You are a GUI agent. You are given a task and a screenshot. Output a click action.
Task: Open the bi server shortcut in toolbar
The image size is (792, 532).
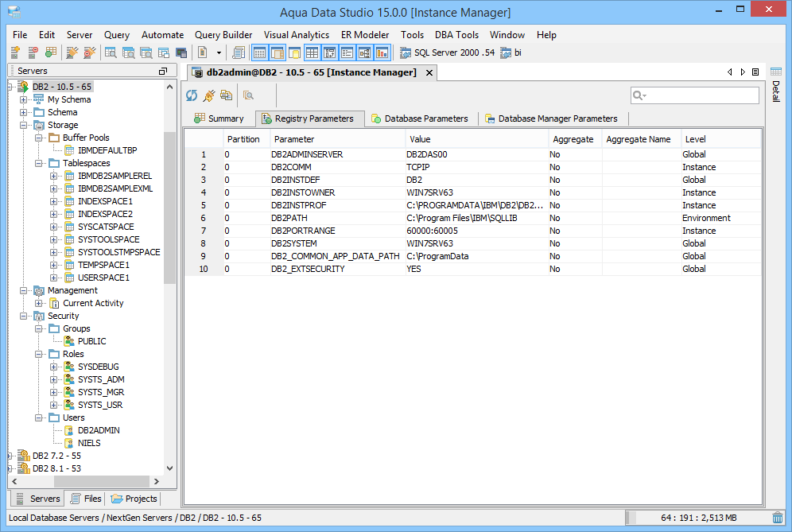pyautogui.click(x=511, y=52)
